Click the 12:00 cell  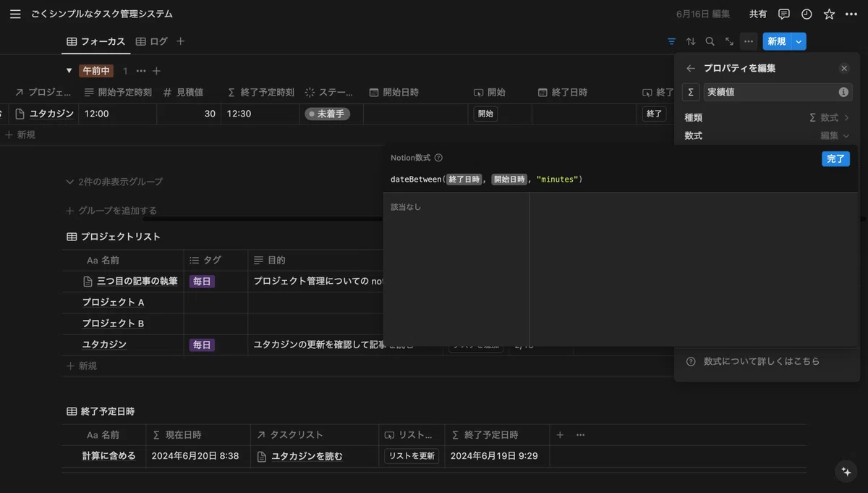coord(118,114)
